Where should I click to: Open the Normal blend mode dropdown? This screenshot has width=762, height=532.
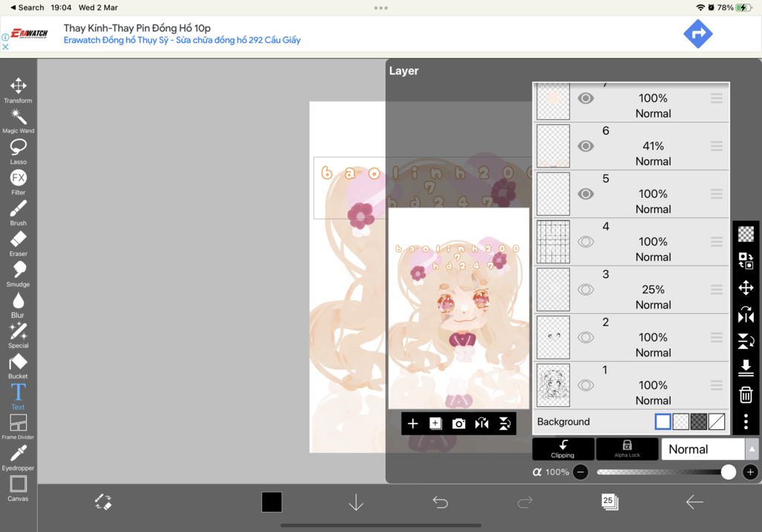pos(702,449)
